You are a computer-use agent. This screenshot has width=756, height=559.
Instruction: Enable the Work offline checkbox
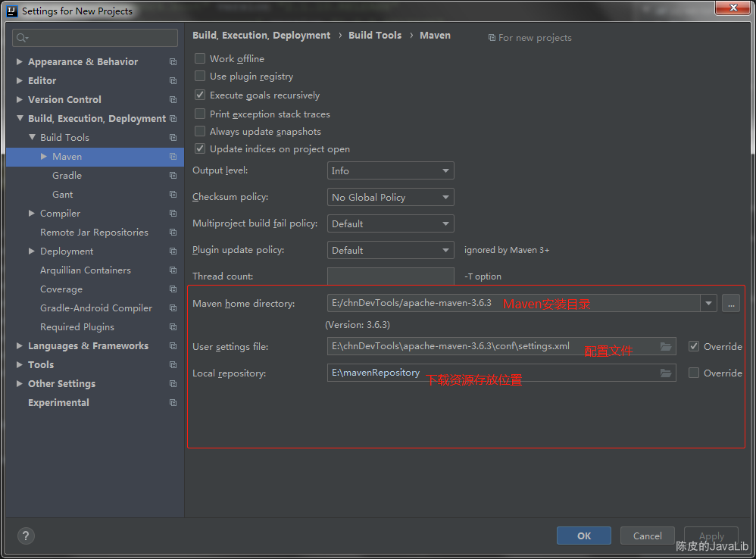(200, 58)
